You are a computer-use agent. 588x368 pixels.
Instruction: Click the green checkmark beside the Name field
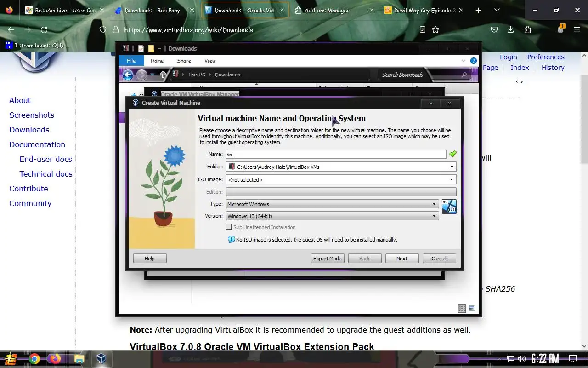pos(453,154)
